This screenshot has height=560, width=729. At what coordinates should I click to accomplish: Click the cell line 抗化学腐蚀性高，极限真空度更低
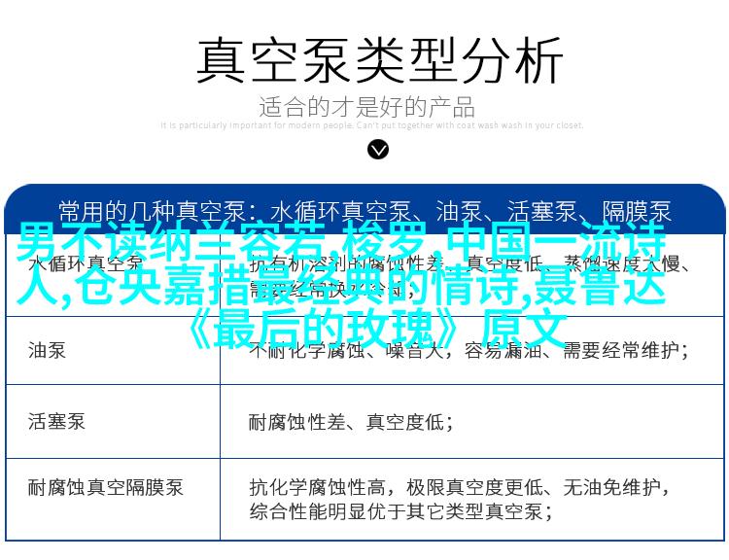pyautogui.click(x=460, y=487)
